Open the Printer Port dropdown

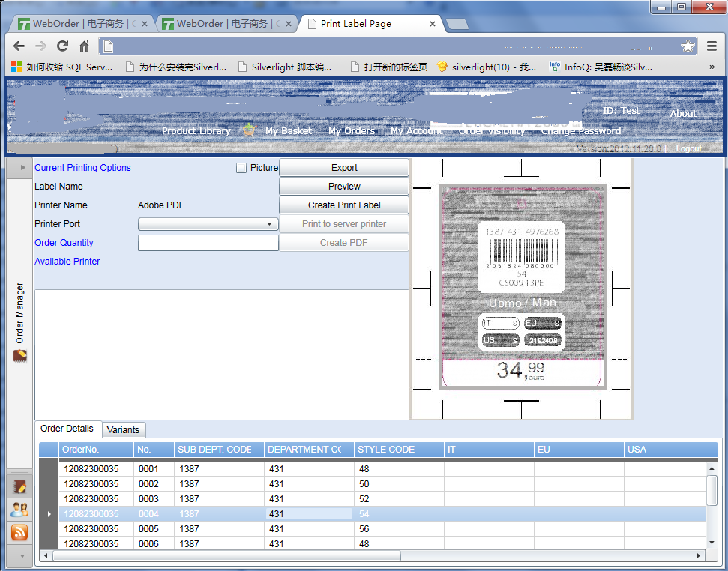click(208, 224)
